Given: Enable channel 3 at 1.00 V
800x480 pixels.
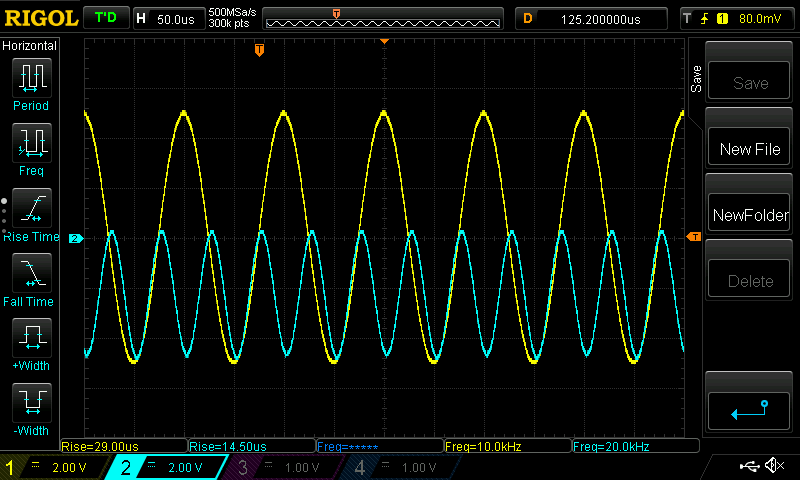Looking at the screenshot, I should coord(280,467).
